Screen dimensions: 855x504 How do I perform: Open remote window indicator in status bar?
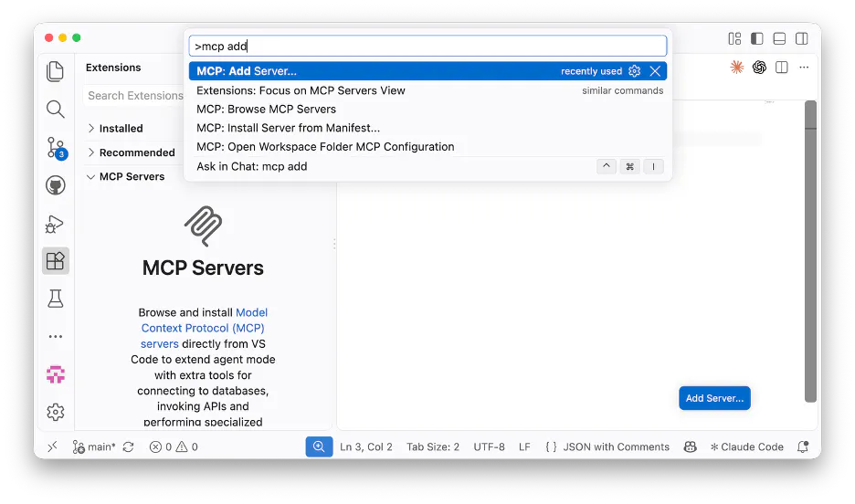(x=52, y=446)
